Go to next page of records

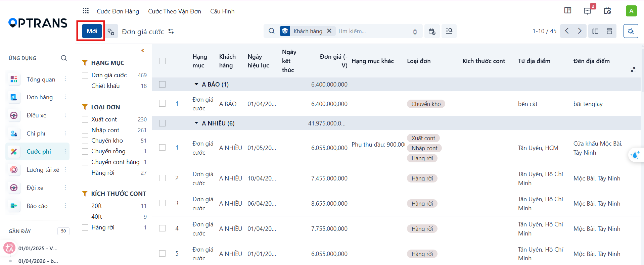click(x=580, y=31)
